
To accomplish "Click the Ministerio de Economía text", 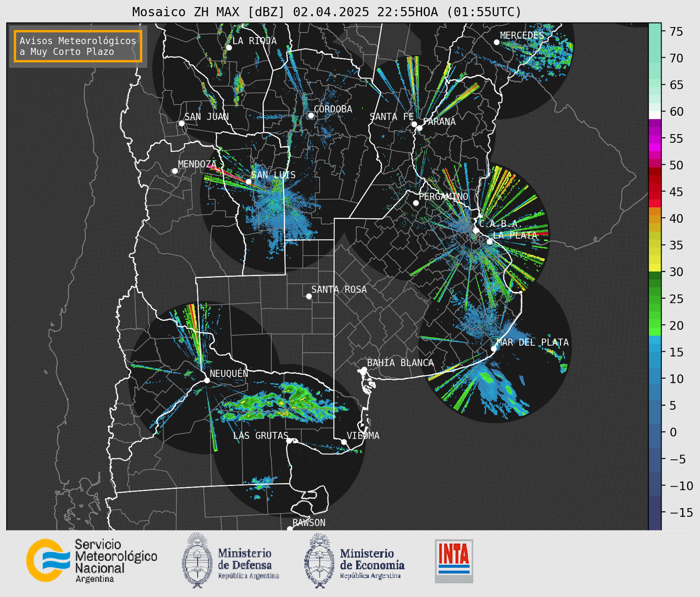I will point(372,559).
